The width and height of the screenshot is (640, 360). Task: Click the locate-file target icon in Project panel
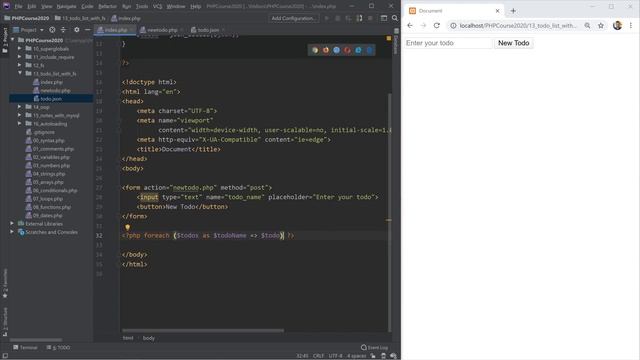coord(52,30)
